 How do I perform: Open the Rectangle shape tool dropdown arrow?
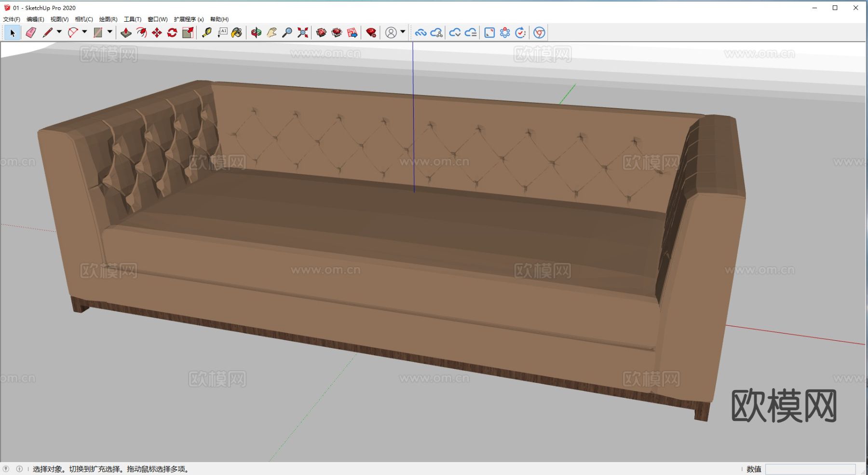(x=110, y=32)
